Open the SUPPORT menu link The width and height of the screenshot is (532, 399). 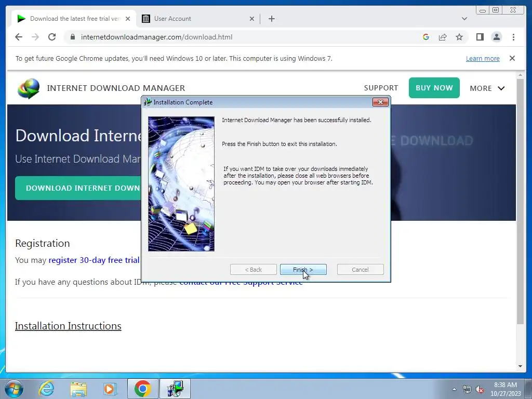click(381, 88)
